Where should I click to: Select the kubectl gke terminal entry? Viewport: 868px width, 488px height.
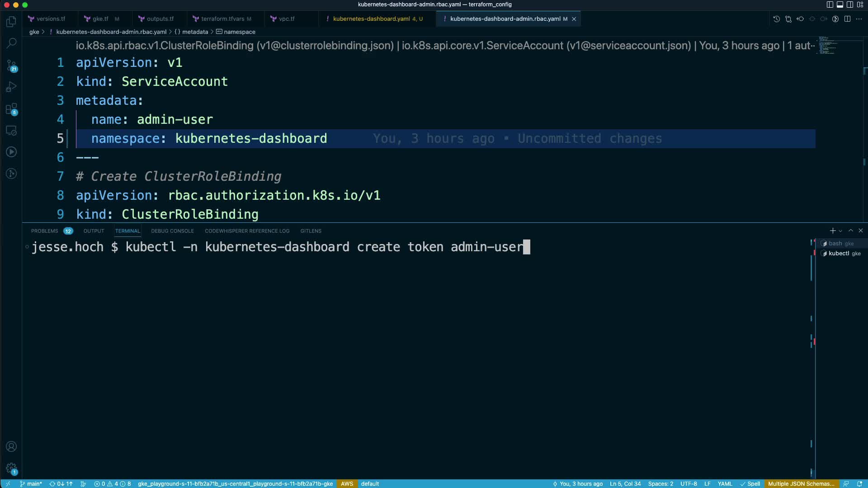[841, 253]
